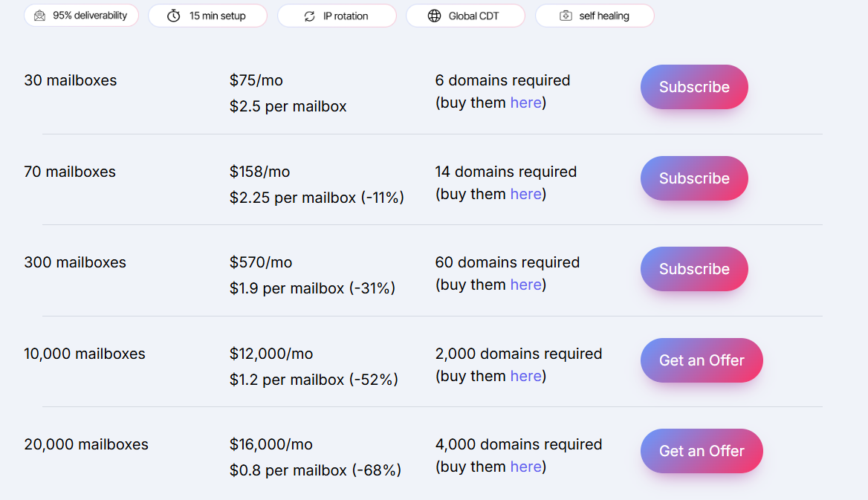Get an Offer for 20,000 mailboxes
868x500 pixels.
pyautogui.click(x=701, y=451)
